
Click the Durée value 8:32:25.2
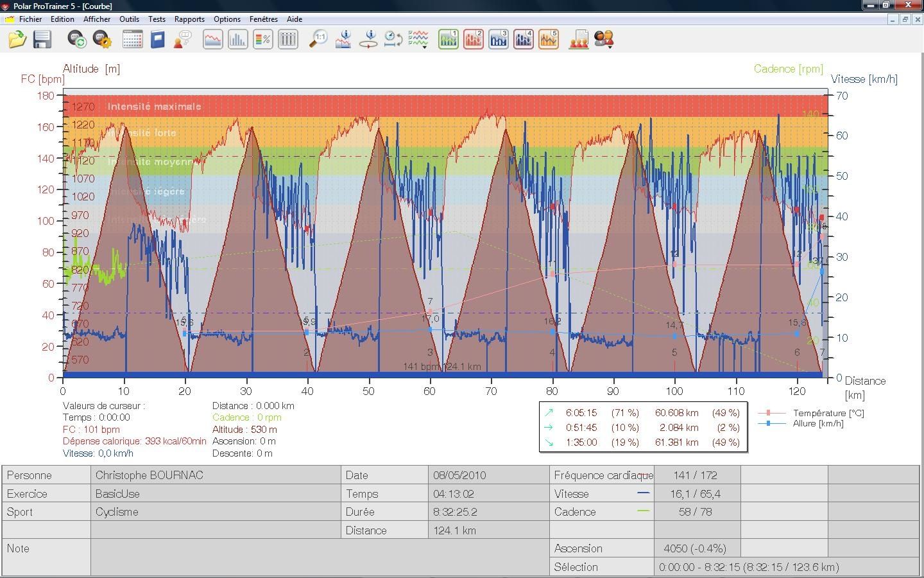tap(455, 512)
